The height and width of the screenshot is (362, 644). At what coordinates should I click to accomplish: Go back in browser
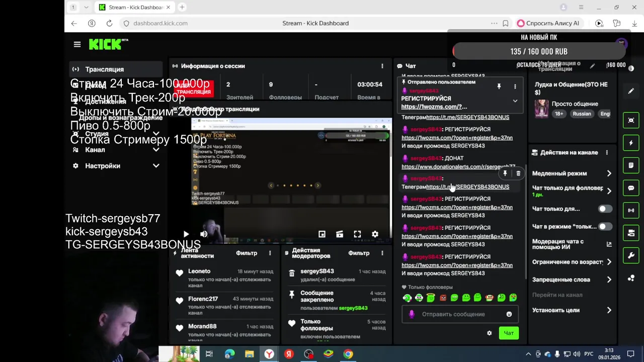point(74,23)
